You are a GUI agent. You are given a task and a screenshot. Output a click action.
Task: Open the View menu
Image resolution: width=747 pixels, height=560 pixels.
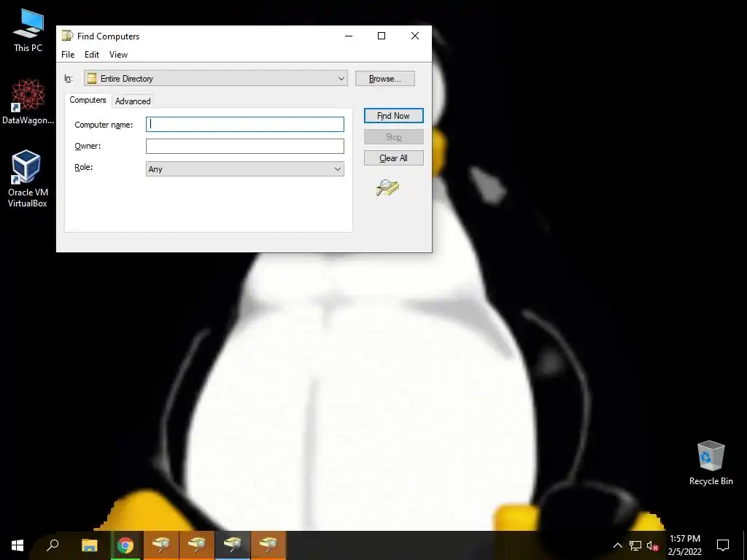click(119, 54)
